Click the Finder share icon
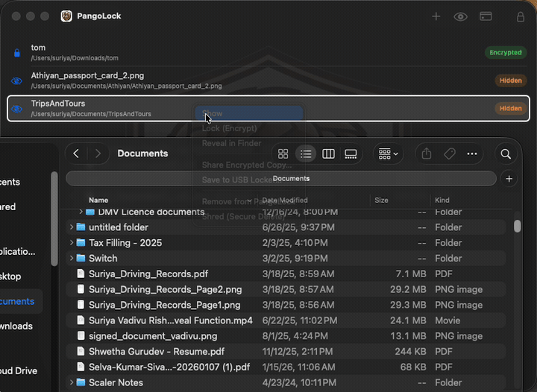The height and width of the screenshot is (392, 537). coord(427,154)
